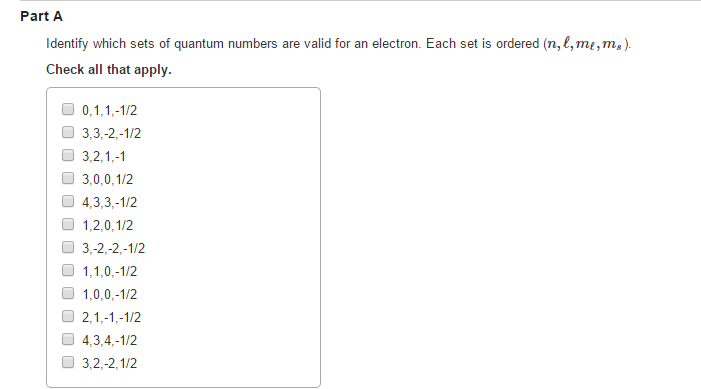Click the 3,2,-2,1/2 answer text
Image resolution: width=701 pixels, height=389 pixels.
click(x=110, y=363)
